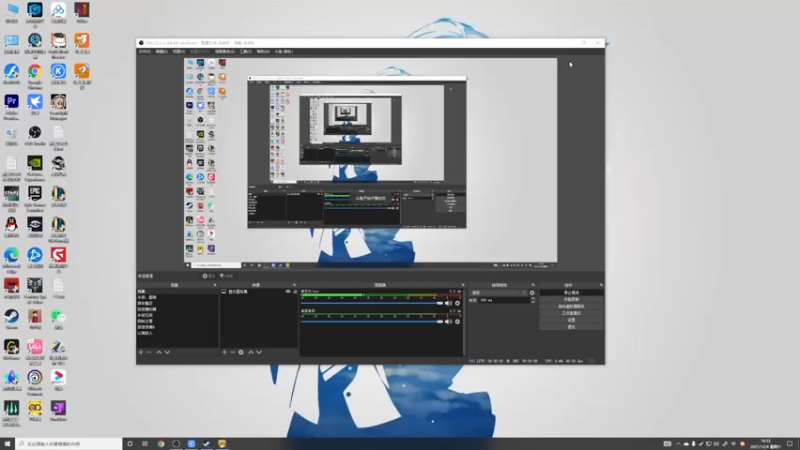This screenshot has height=450, width=800.
Task: Remove the selected source with minus button
Action: pyautogui.click(x=233, y=352)
